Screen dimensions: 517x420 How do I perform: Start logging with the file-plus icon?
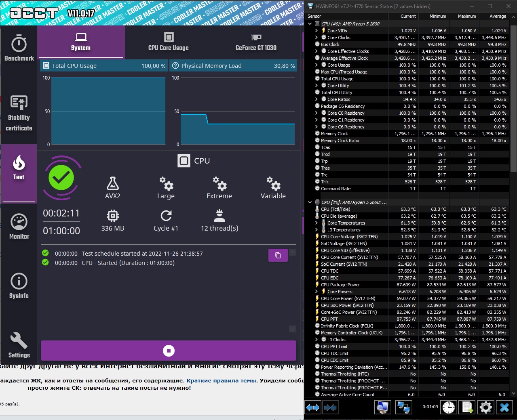click(x=467, y=407)
